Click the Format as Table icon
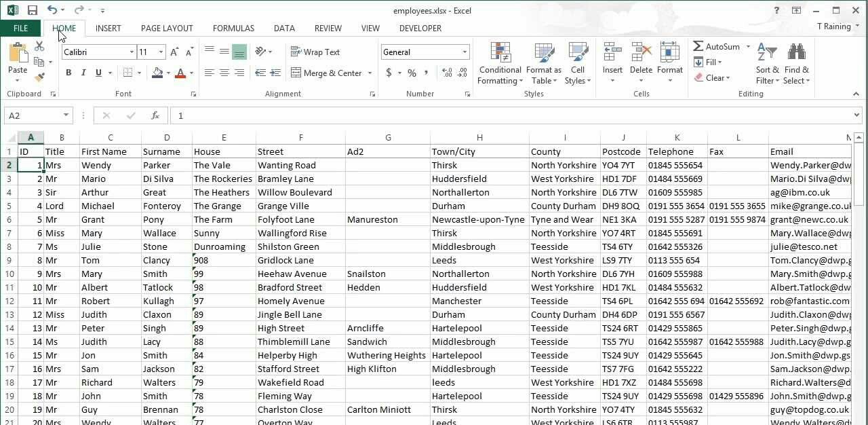 coord(543,64)
